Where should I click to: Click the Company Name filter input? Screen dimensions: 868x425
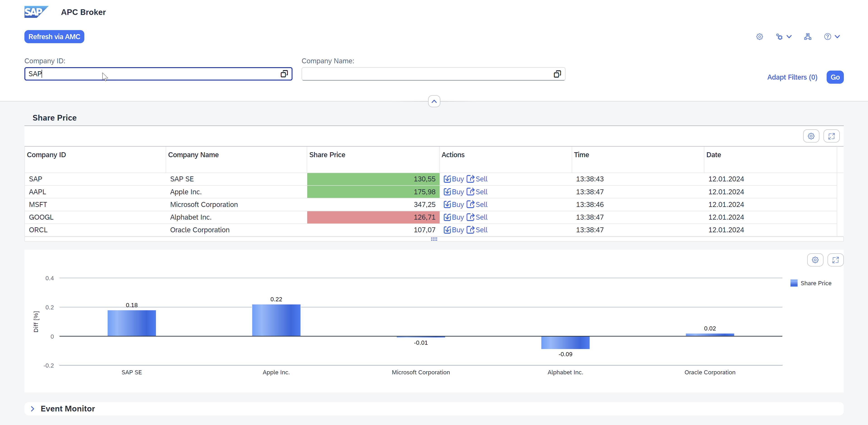point(425,74)
